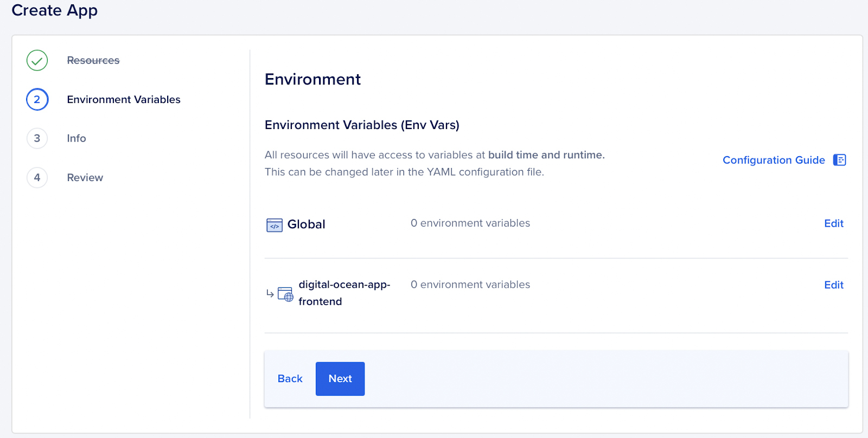Jump to the Review step
The width and height of the screenshot is (868, 438).
click(85, 177)
